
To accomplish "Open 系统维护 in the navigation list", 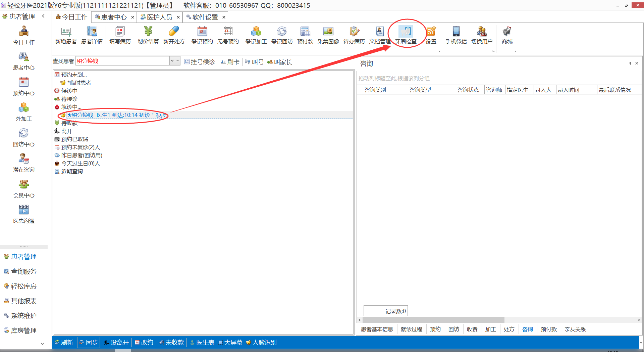I will 20,316.
